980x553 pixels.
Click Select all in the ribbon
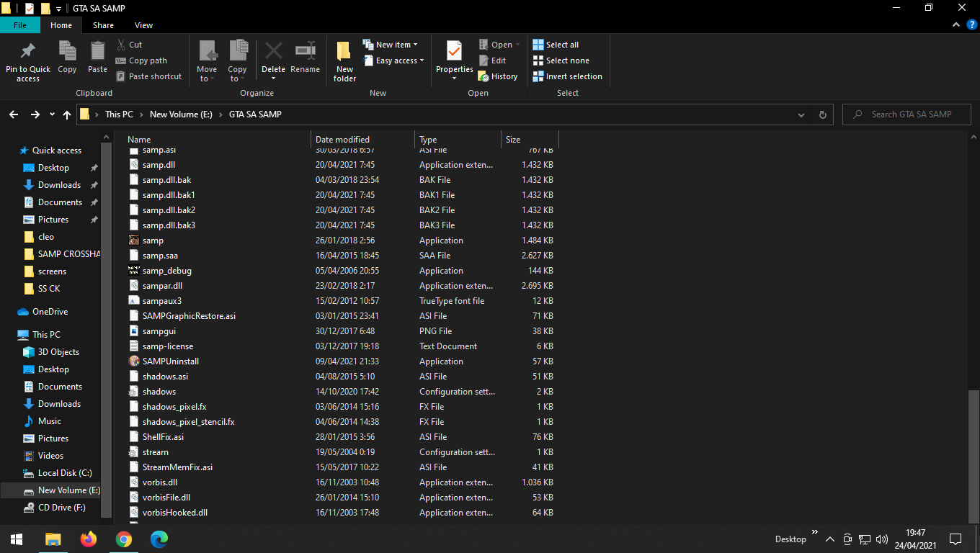pos(556,45)
